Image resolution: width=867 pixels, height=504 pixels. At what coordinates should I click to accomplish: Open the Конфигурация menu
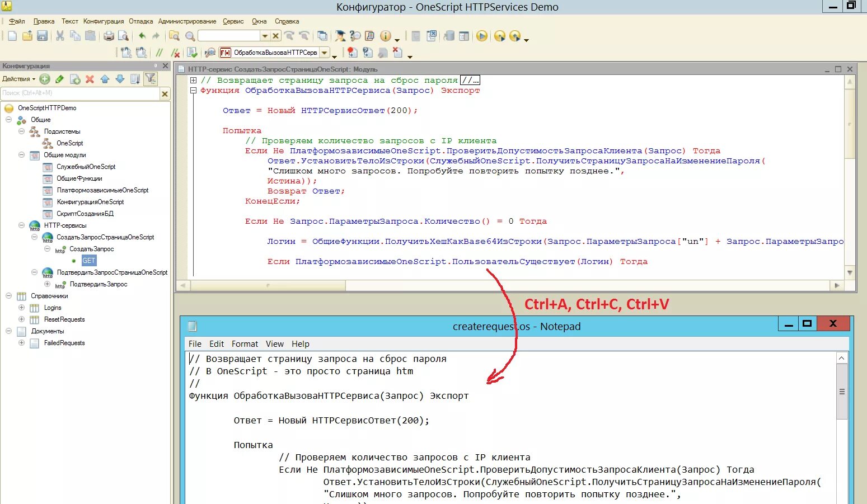[104, 21]
